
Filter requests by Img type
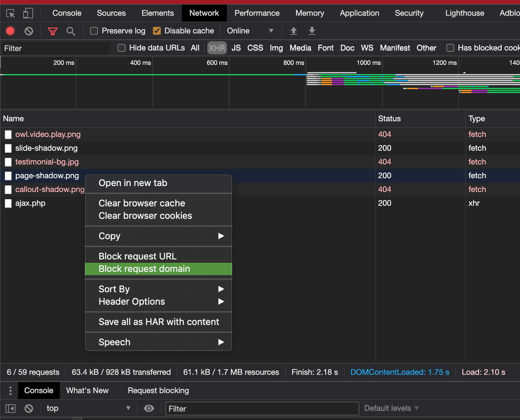(x=276, y=48)
